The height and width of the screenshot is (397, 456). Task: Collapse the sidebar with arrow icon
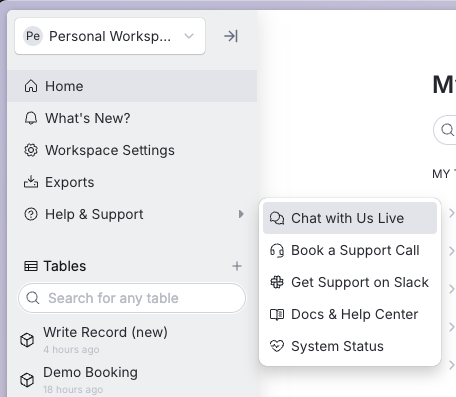(x=231, y=36)
